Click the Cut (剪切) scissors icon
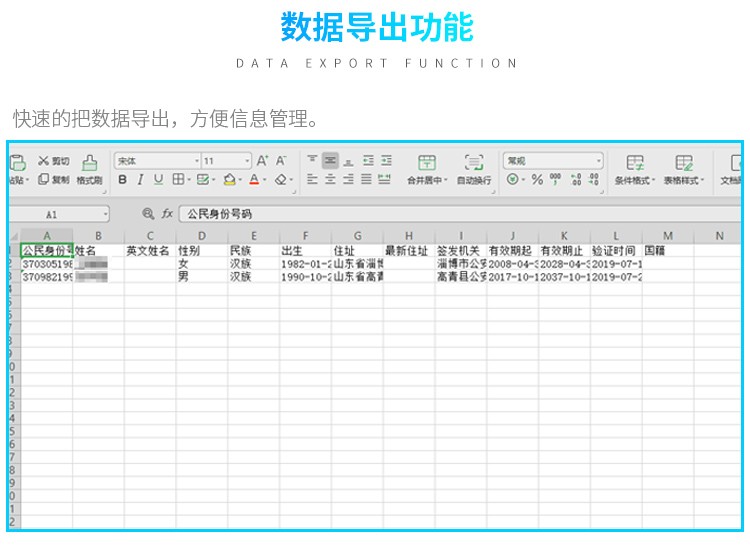The image size is (750, 549). (x=44, y=161)
